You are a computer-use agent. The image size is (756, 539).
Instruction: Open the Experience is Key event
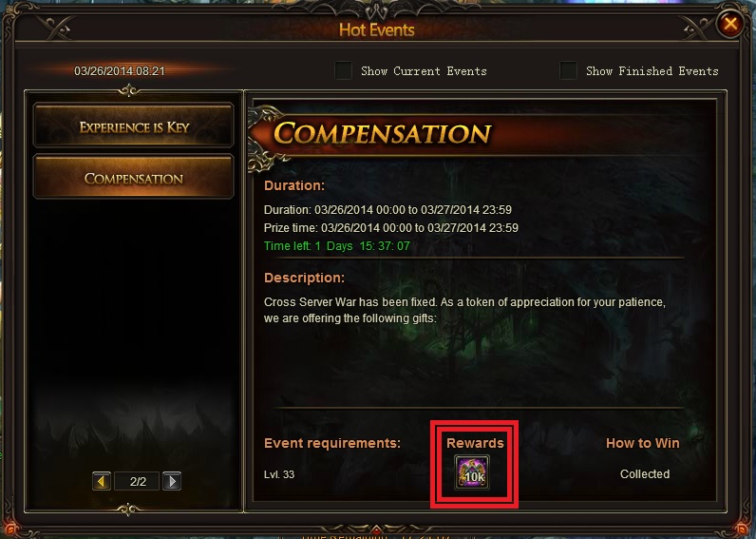tap(134, 127)
